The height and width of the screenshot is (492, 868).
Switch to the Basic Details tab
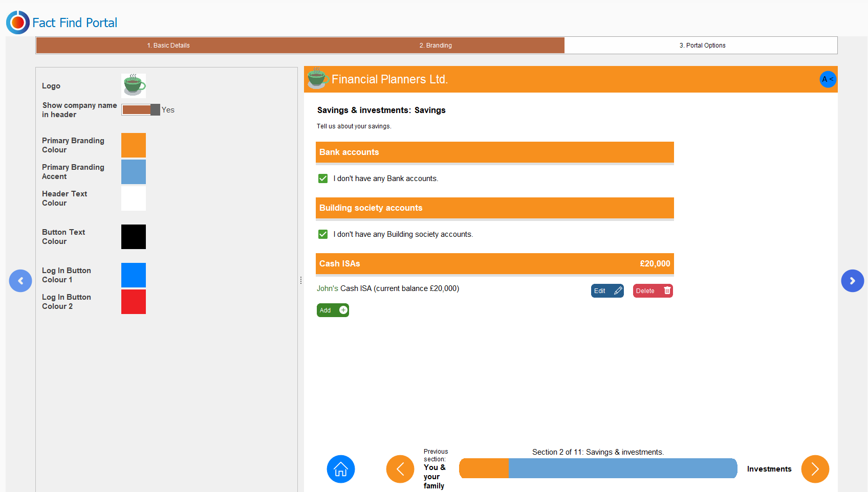168,46
